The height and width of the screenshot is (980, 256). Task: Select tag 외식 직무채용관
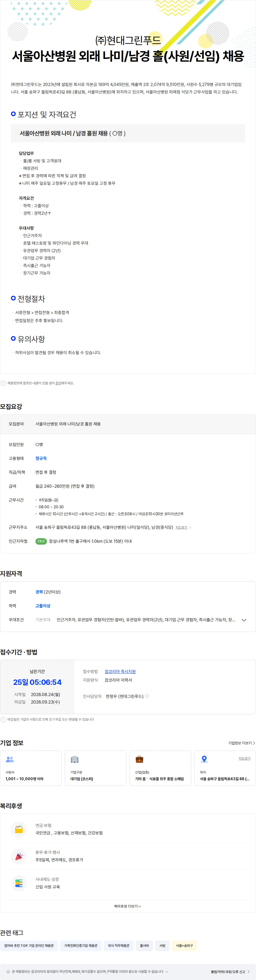(x=118, y=945)
